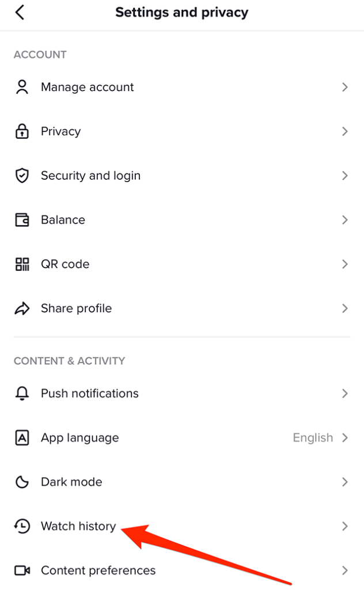Open the Share profile option
The width and height of the screenshot is (364, 590).
tap(75, 308)
